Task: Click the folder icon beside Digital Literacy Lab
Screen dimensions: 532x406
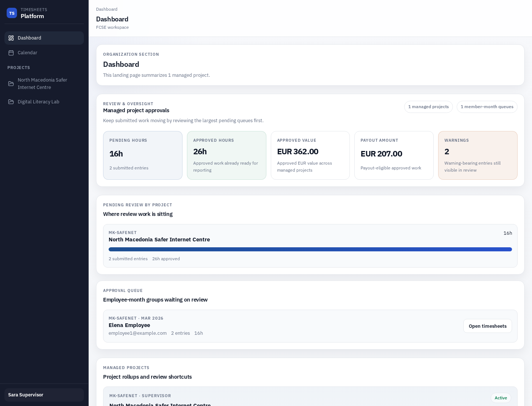Action: tap(11, 102)
